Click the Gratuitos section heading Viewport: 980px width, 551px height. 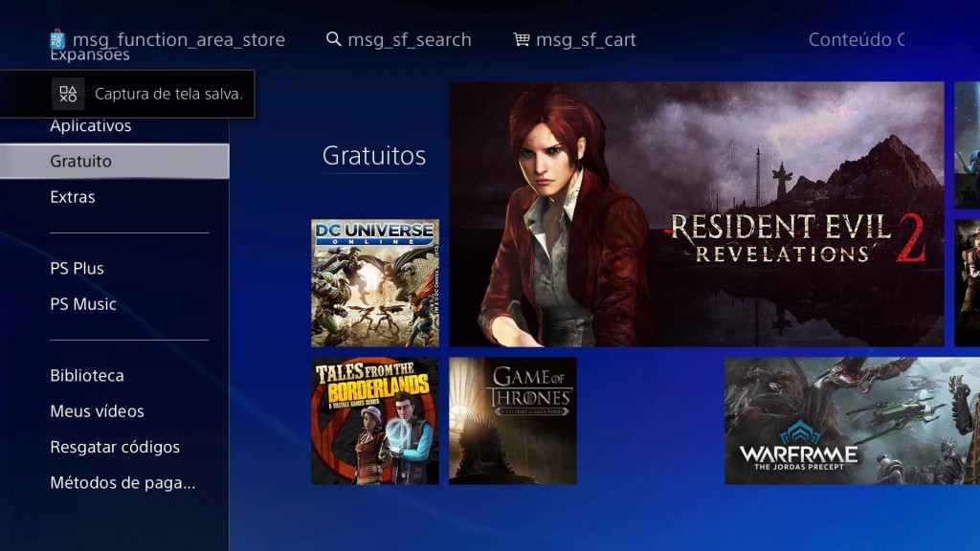374,156
